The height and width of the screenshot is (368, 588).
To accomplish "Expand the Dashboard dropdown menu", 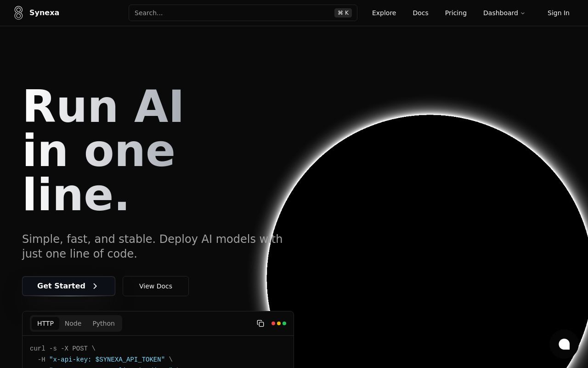I will click(504, 13).
